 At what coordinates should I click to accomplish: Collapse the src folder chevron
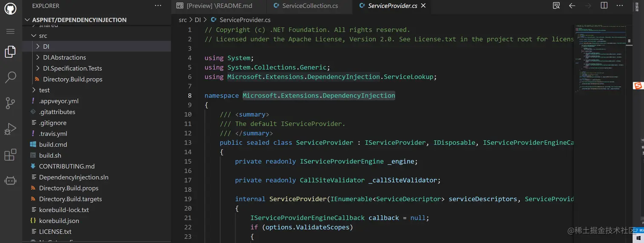pyautogui.click(x=34, y=36)
